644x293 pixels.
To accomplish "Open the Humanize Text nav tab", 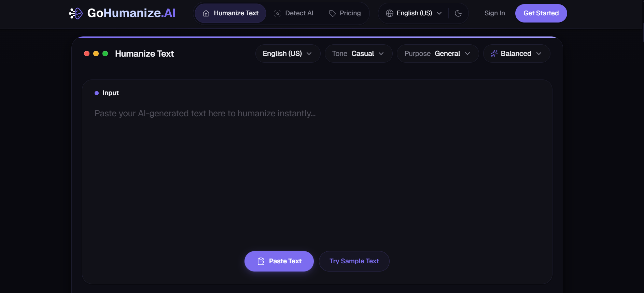I will 230,13.
